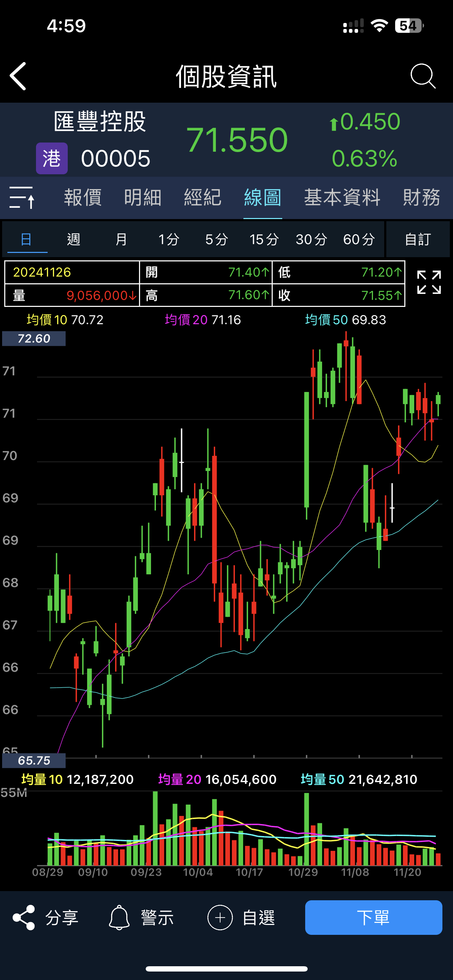Select the 週 weekly chart period
453x980 pixels.
click(74, 239)
